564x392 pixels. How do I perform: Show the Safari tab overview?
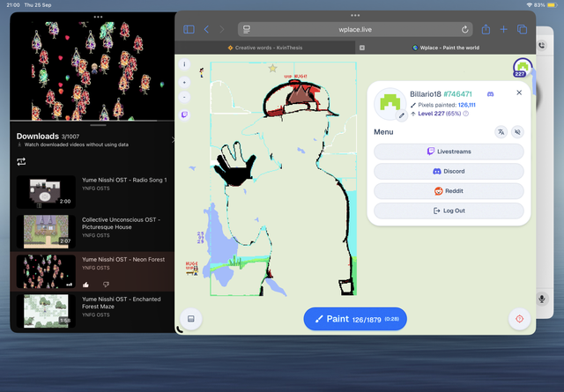tap(522, 29)
